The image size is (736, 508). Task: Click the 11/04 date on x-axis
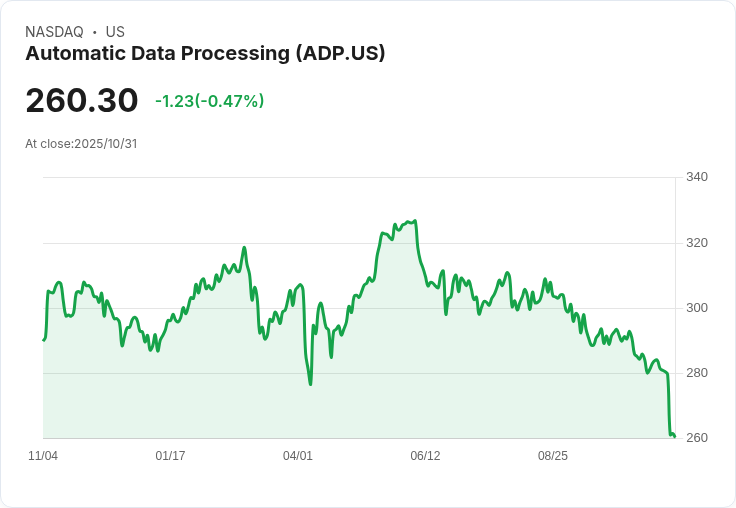click(43, 456)
